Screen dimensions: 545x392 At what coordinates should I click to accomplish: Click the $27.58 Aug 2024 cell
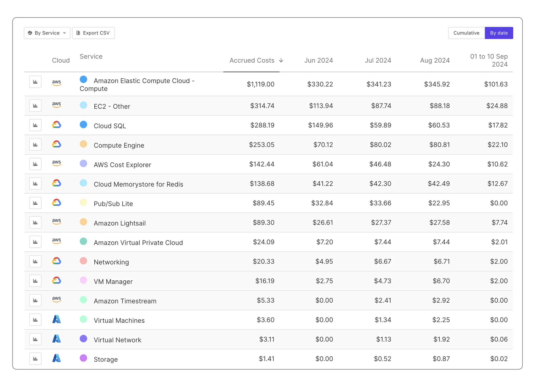click(440, 222)
